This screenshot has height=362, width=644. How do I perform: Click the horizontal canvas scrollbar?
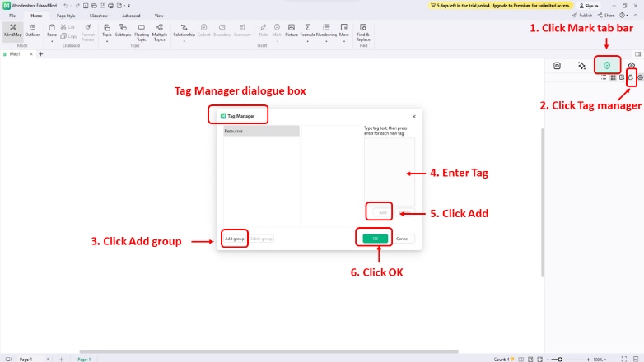pyautogui.click(x=268, y=352)
